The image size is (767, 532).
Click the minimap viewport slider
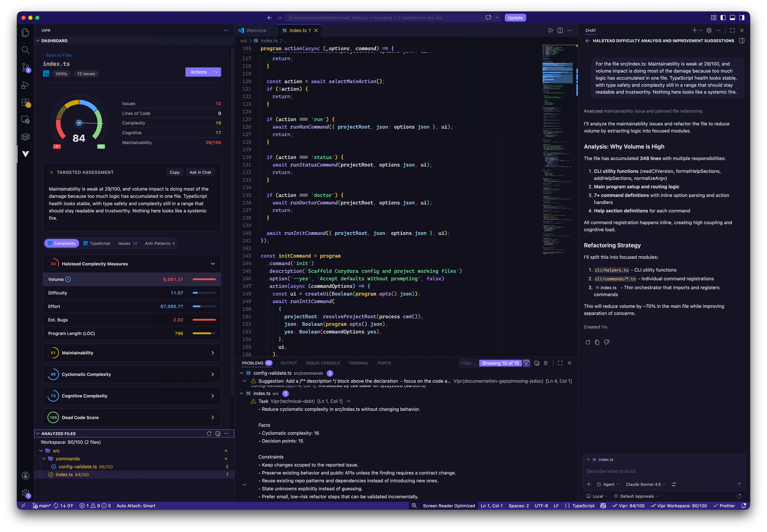[x=557, y=73]
